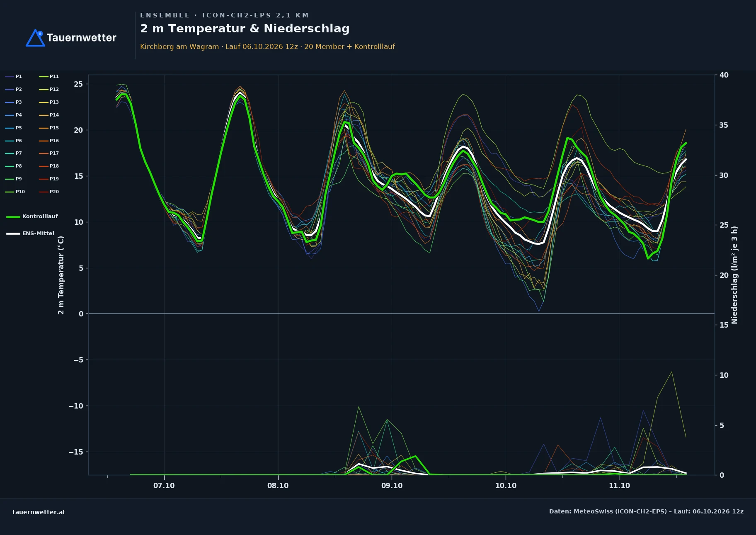The height and width of the screenshot is (535, 756).
Task: Choose legend entry P14
Action: pos(49,115)
